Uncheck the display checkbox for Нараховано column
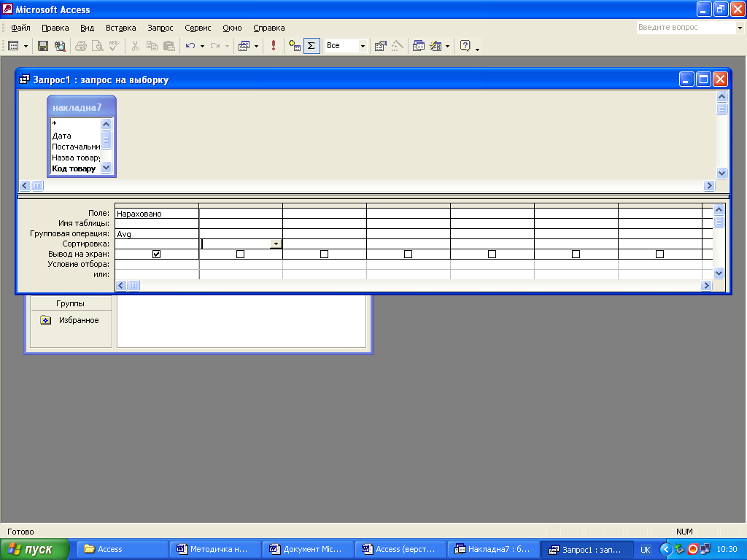 tap(156, 254)
